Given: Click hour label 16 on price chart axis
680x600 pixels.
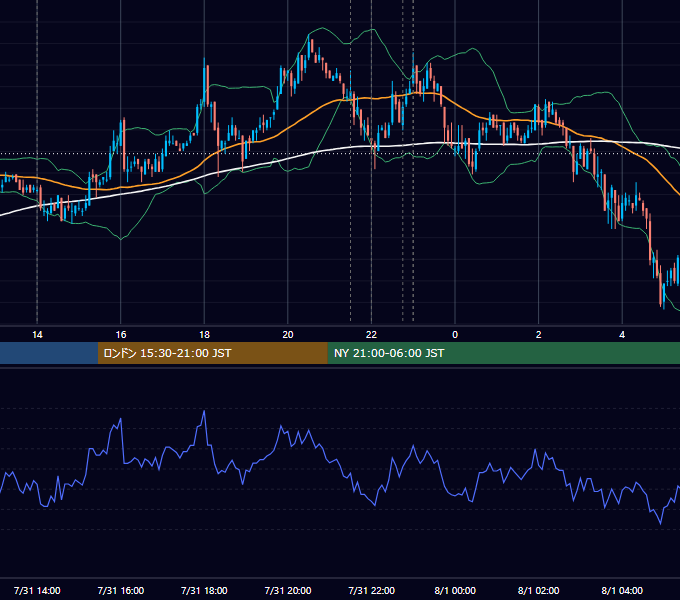Looking at the screenshot, I should pos(121,335).
